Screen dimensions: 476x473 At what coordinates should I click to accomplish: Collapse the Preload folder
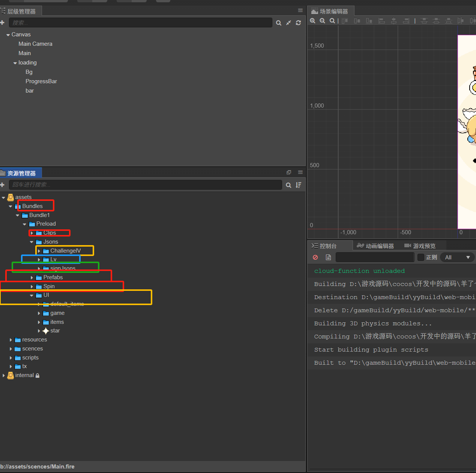point(25,224)
